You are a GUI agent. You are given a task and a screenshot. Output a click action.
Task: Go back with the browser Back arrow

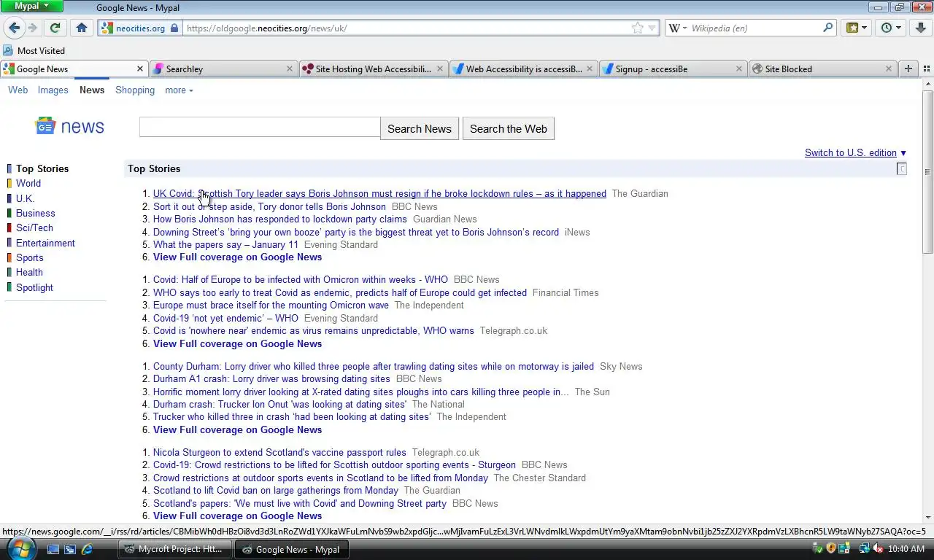coord(14,28)
